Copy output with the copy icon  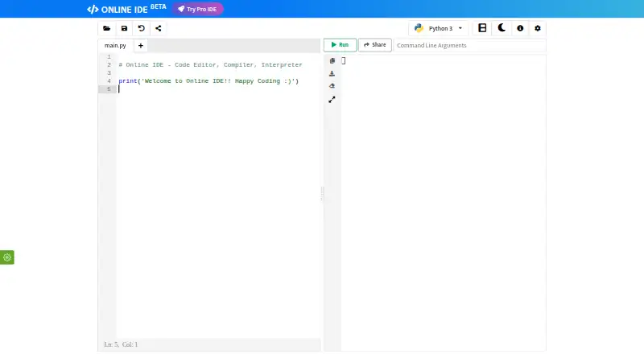tap(332, 61)
